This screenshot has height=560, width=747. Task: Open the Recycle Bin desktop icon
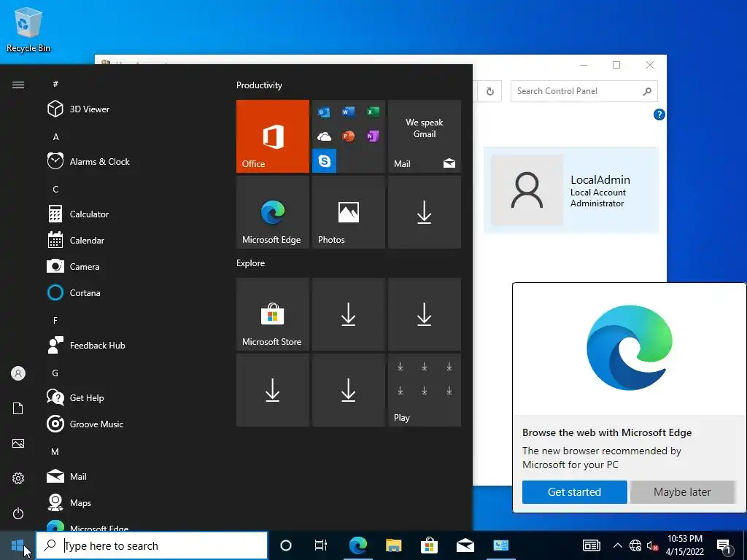coord(28,29)
